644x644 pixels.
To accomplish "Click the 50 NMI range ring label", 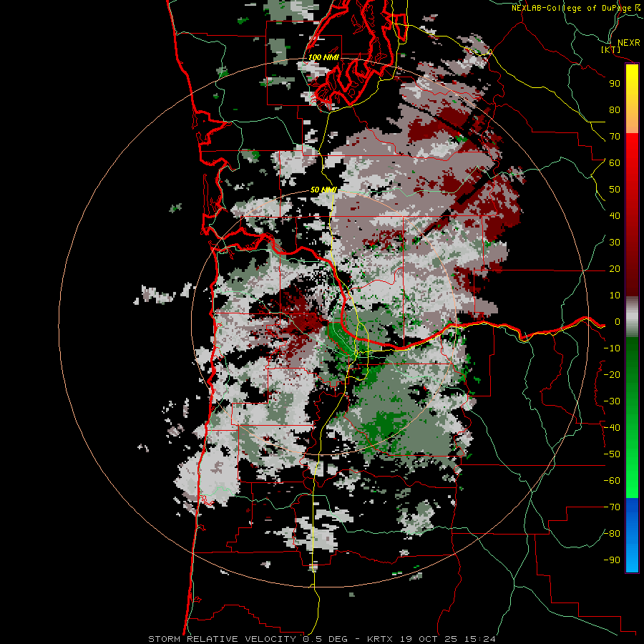I will point(323,190).
